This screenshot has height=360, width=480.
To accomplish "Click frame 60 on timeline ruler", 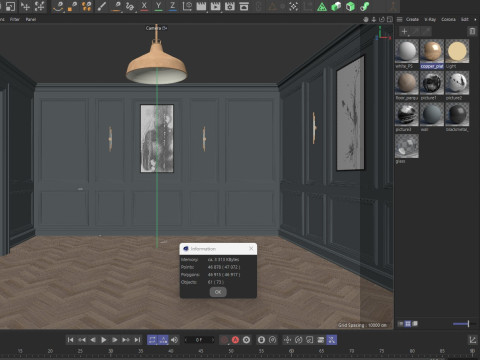I will pos(291,351).
